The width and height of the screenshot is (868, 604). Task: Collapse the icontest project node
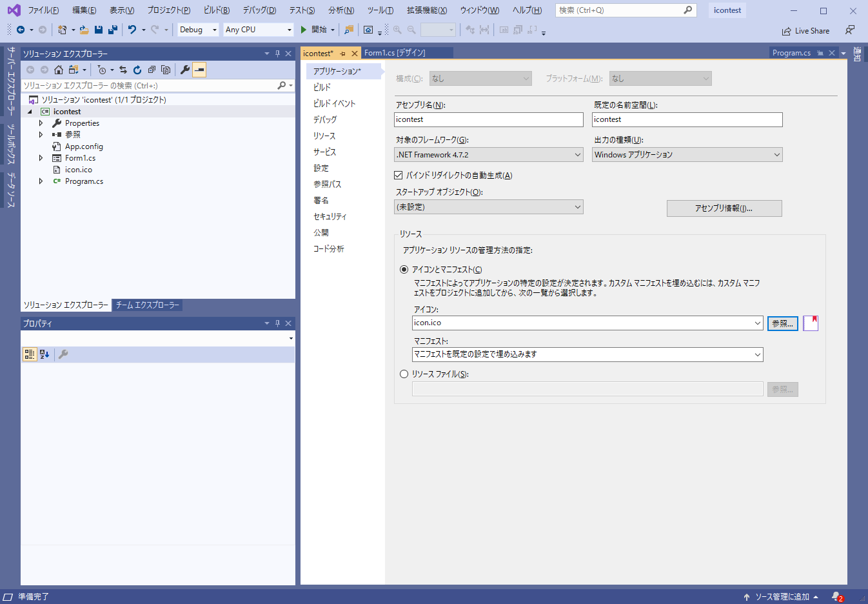pyautogui.click(x=30, y=112)
